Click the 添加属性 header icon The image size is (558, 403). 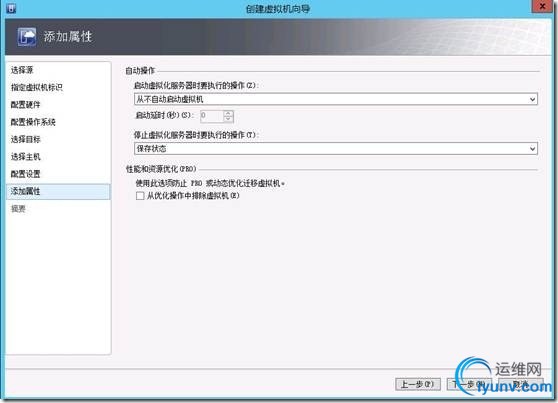27,37
